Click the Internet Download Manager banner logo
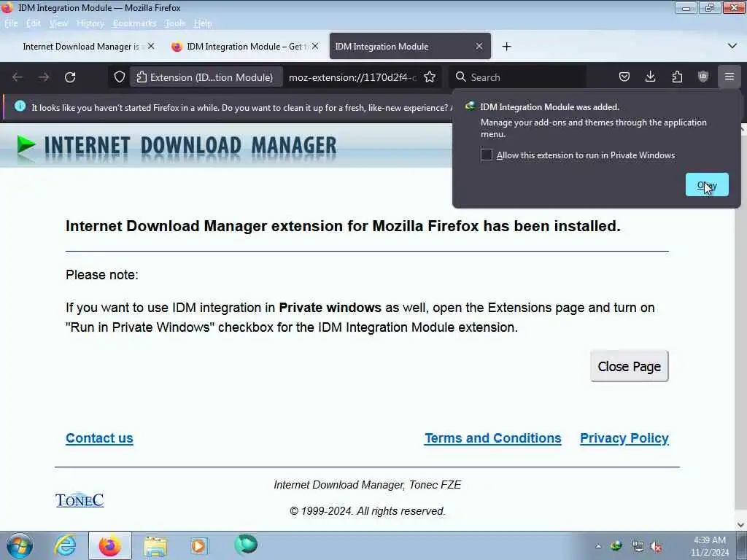Screen dimensions: 747x560 click(177, 146)
